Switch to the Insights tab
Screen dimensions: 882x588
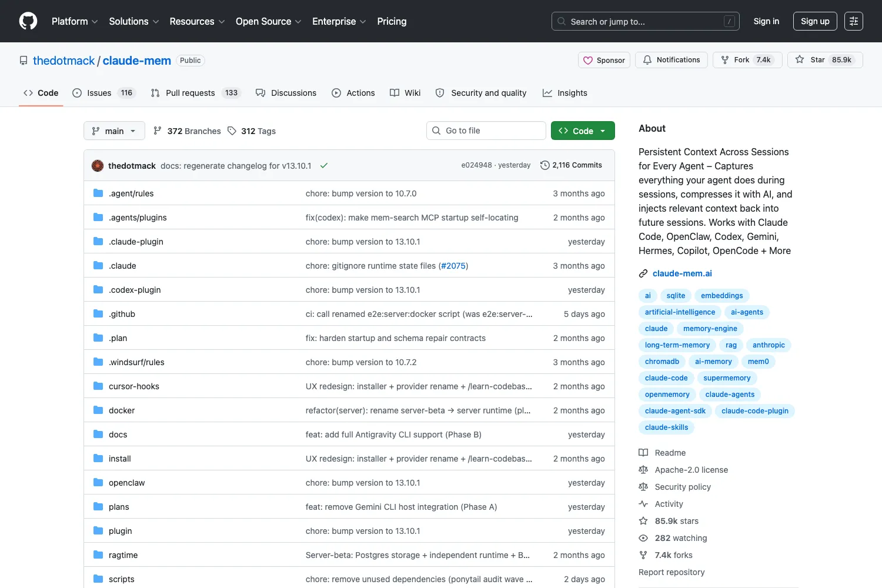click(x=565, y=93)
